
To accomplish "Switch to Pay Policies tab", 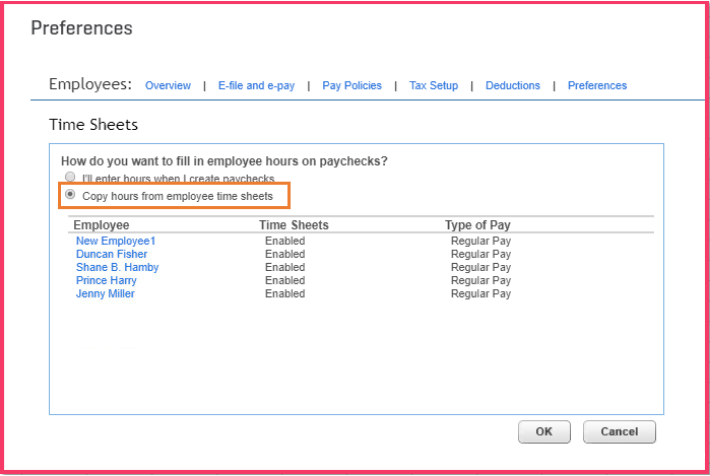I will tap(352, 86).
